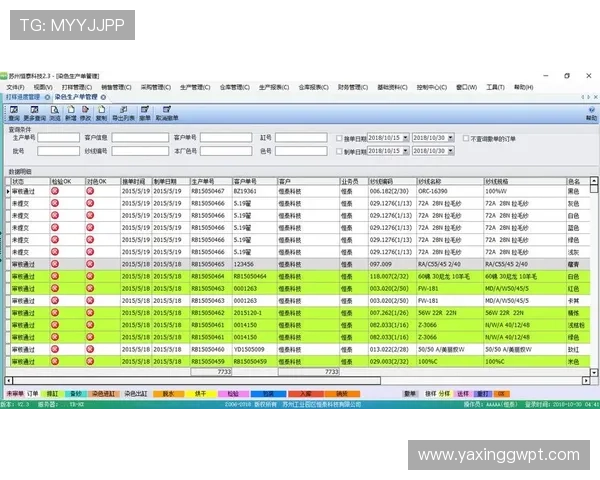600x480 pixels.
Task: Click the 制单日期 column header
Action: [166, 181]
